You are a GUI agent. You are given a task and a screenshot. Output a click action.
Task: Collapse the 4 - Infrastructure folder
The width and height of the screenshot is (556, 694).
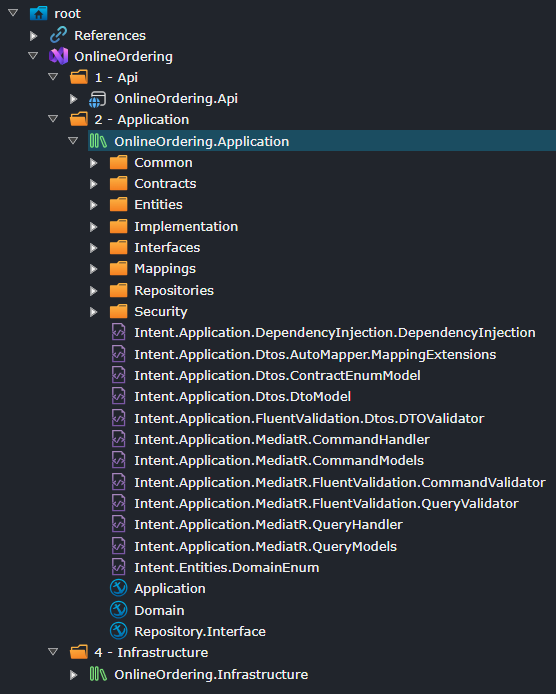point(53,652)
